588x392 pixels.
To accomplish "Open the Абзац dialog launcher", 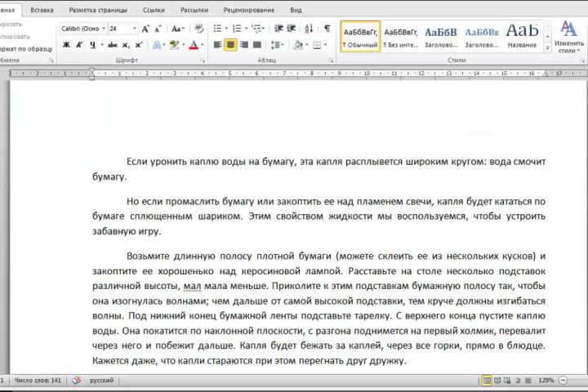I will pyautogui.click(x=331, y=60).
